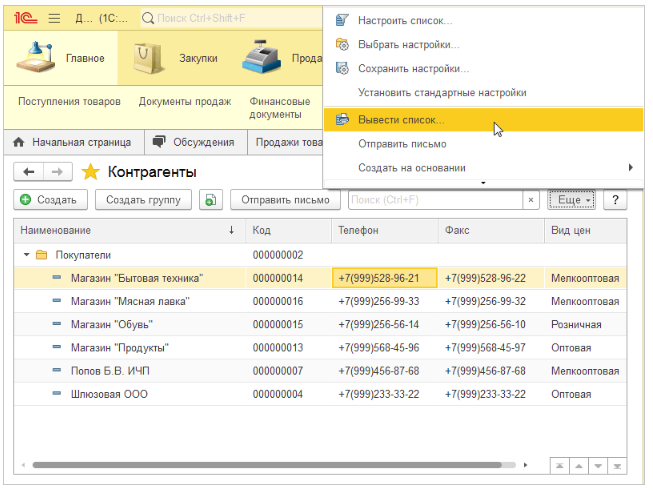Choose Сохранить настройки from the menu
The height and width of the screenshot is (494, 653).
tap(413, 69)
